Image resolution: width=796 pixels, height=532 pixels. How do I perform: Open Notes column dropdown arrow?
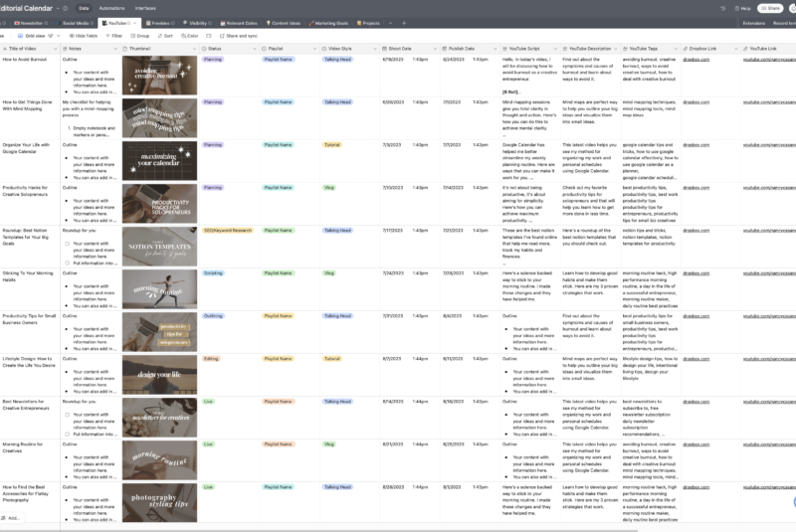[115, 49]
